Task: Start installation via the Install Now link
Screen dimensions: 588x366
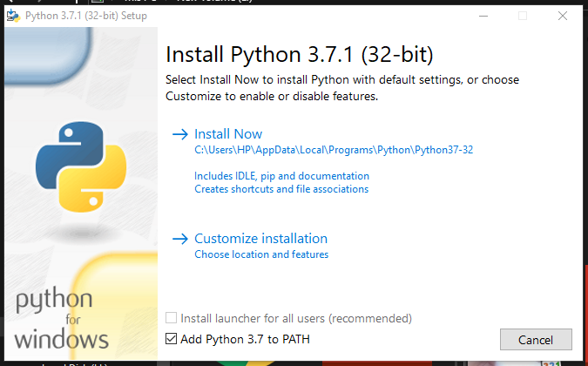Action: tap(227, 134)
